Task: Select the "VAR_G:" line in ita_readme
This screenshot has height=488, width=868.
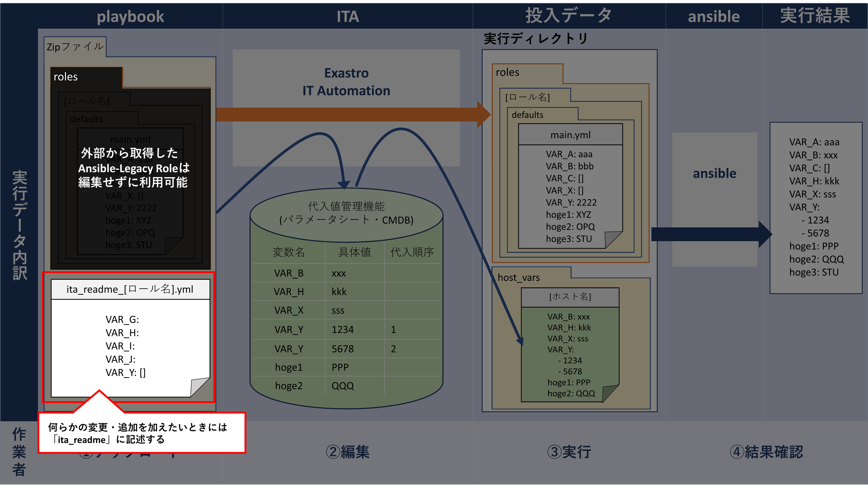Action: coord(122,319)
